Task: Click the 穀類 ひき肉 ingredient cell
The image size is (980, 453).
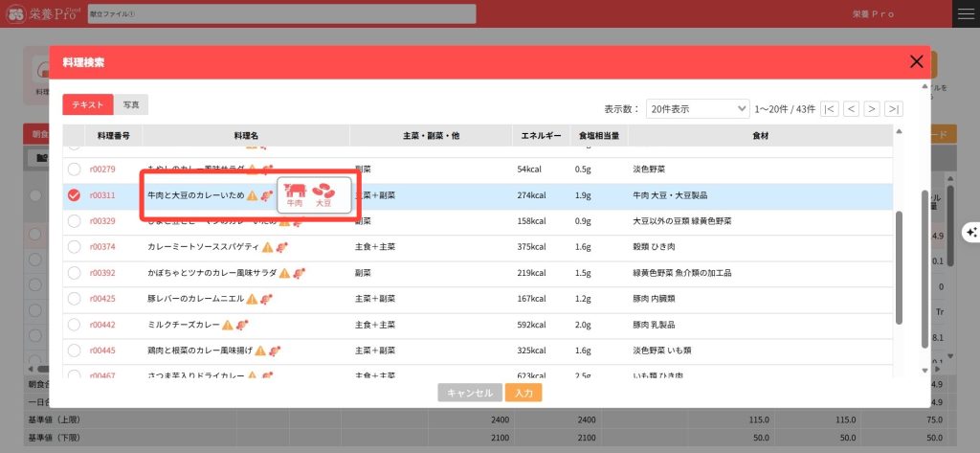Action: [655, 247]
